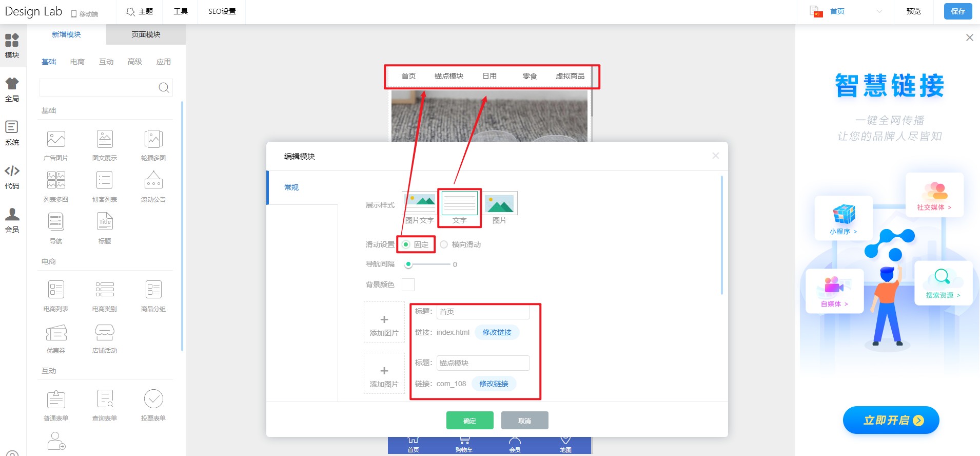Open the 模块 sidebar panel

(x=12, y=46)
